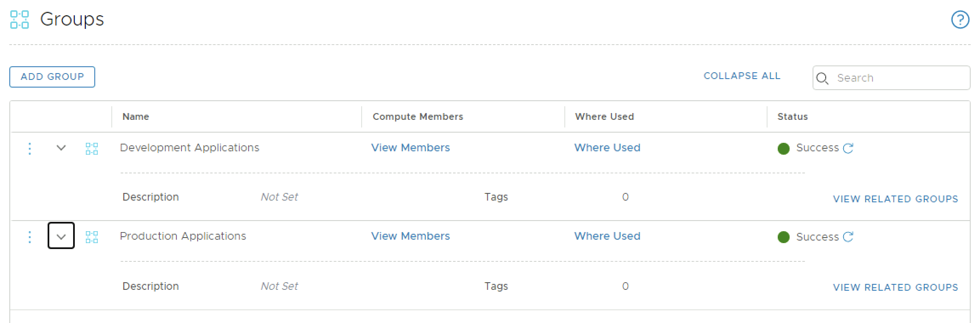Image resolution: width=980 pixels, height=323 pixels.
Task: Click the Development Applications group icon
Action: (x=92, y=148)
